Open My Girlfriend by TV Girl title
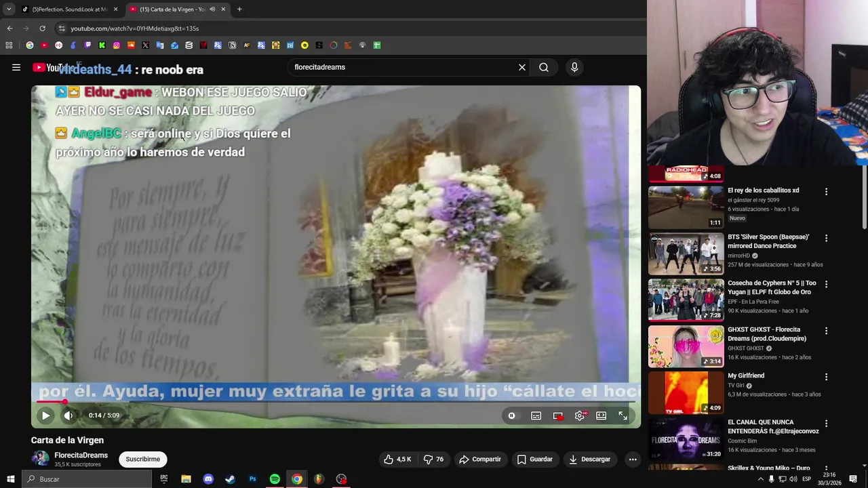The image size is (868, 488). tap(746, 375)
